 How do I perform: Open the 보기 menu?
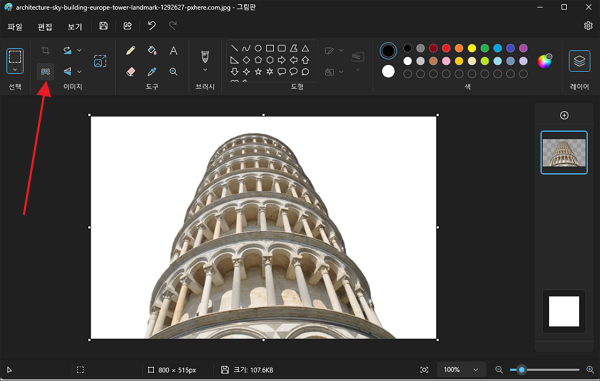pos(75,27)
